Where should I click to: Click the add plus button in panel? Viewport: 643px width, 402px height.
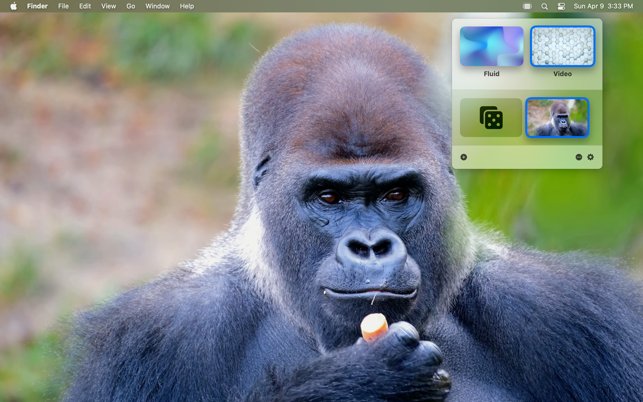click(464, 157)
